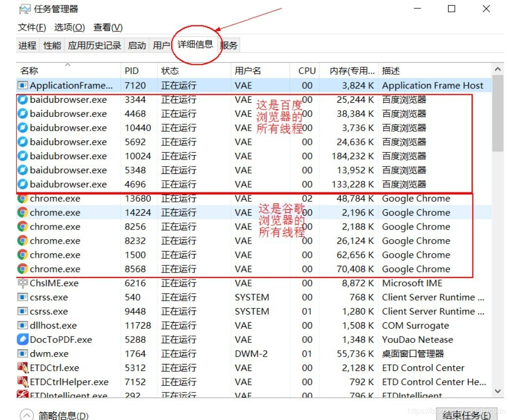Viewport: 510px width, 420px height.
Task: Click description YouDao Netease
Action: [418, 339]
